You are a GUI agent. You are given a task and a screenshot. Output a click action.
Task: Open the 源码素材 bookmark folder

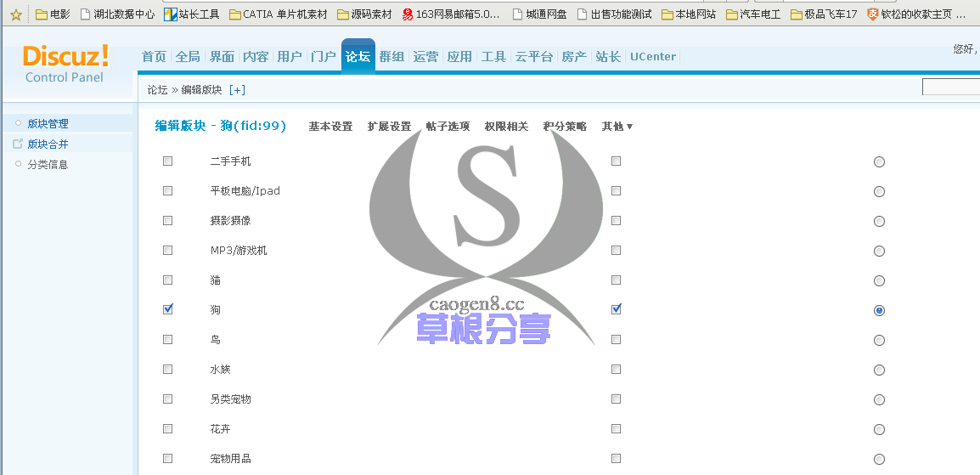click(364, 14)
